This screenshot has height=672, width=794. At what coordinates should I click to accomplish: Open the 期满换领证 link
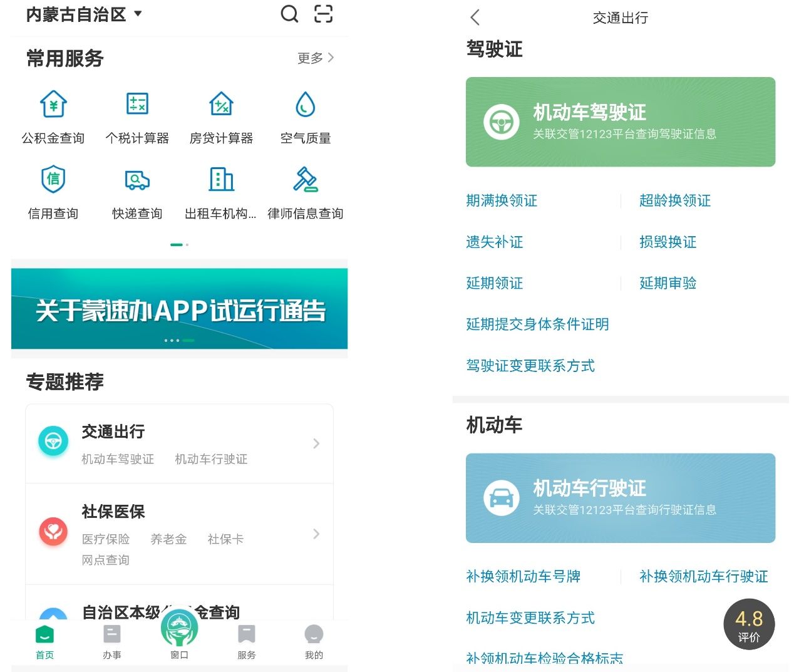point(502,200)
